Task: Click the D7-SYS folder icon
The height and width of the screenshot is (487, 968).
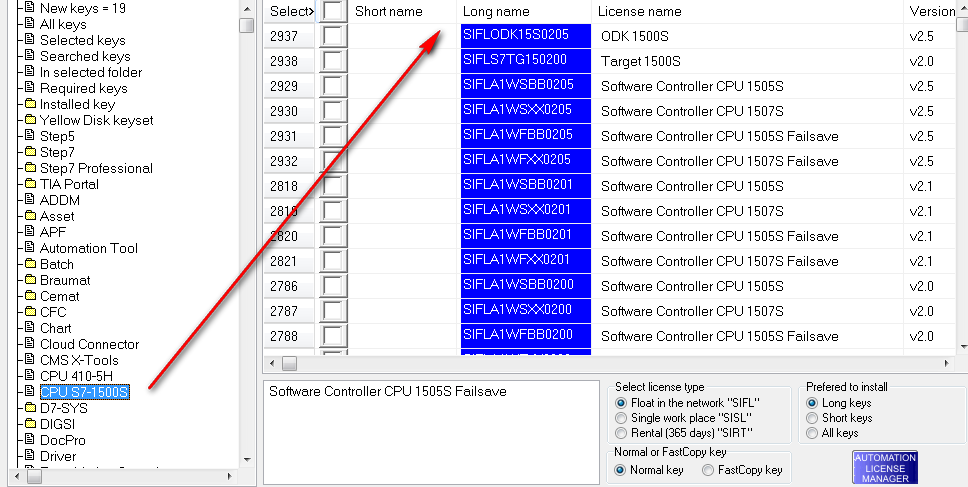Action: click(x=30, y=408)
